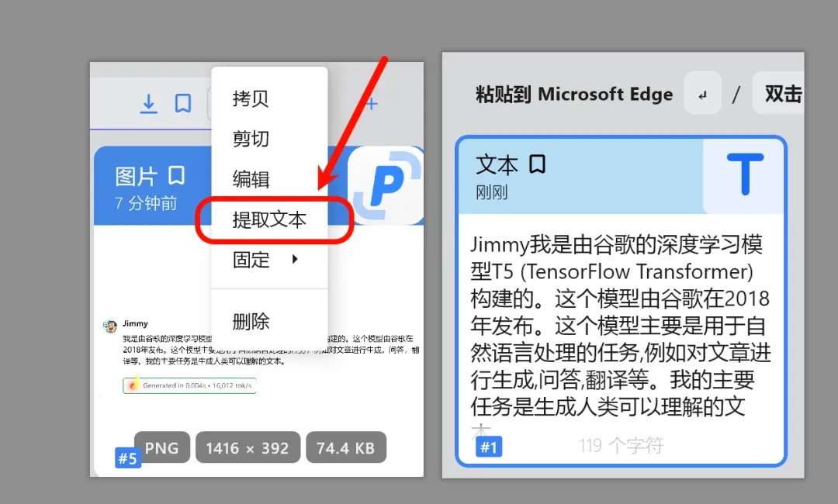Click the #1 index badge
Screen dimensions: 838x504
pos(489,447)
